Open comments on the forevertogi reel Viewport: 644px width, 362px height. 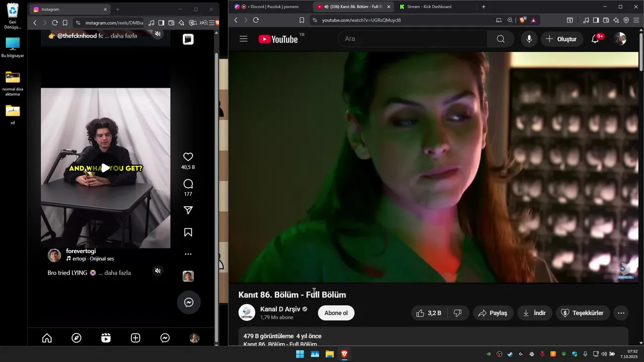(188, 184)
